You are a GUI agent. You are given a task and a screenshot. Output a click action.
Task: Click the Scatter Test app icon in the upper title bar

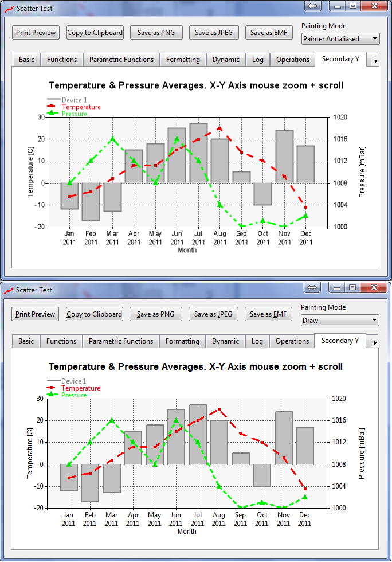[9, 8]
